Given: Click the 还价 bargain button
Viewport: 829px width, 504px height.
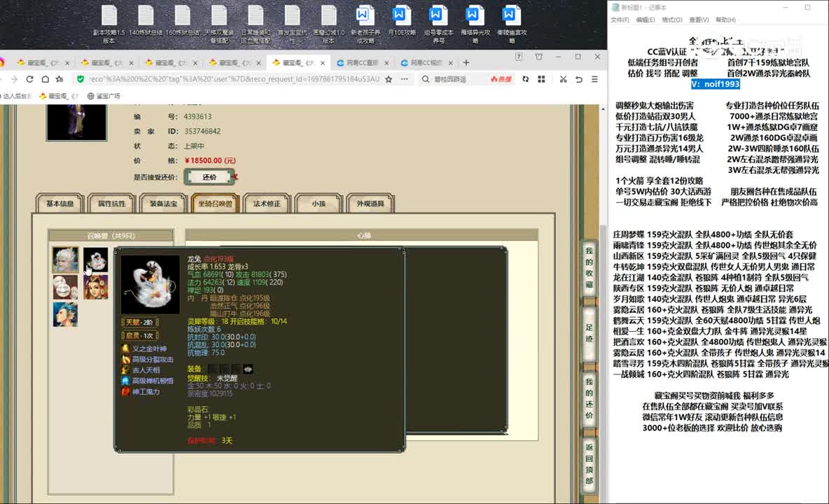Looking at the screenshot, I should click(209, 177).
